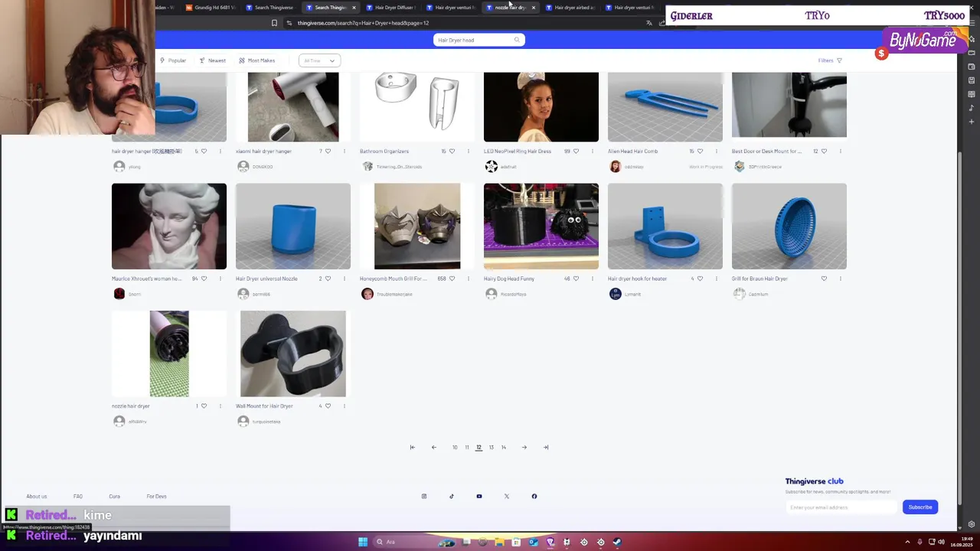Image resolution: width=980 pixels, height=551 pixels.
Task: Like the Hairy Dog Head Funny card
Action: click(576, 279)
